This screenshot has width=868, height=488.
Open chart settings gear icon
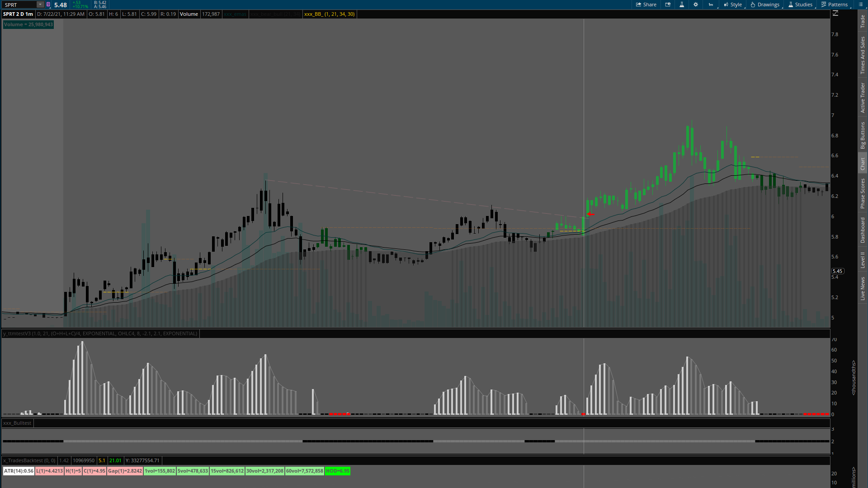(696, 5)
